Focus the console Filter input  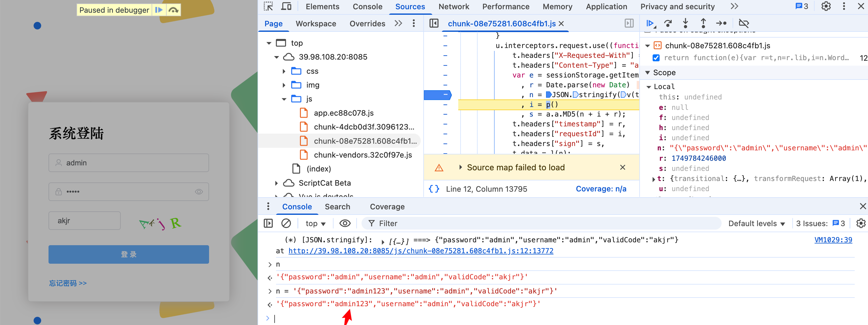541,224
